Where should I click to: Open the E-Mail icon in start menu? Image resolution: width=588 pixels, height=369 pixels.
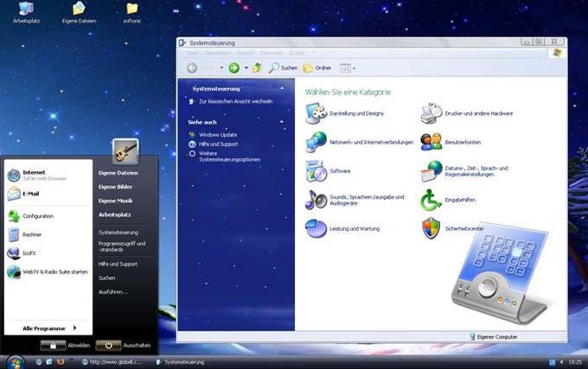click(x=14, y=194)
